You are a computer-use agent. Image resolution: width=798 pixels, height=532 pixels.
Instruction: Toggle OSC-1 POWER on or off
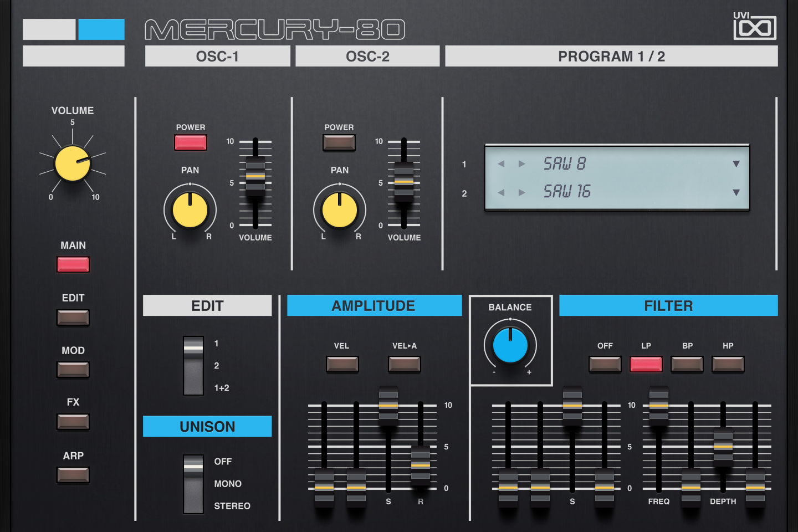pyautogui.click(x=190, y=142)
